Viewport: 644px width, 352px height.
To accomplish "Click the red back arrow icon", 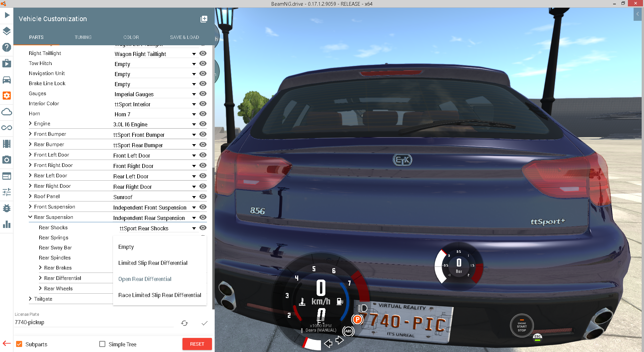I will tap(7, 343).
